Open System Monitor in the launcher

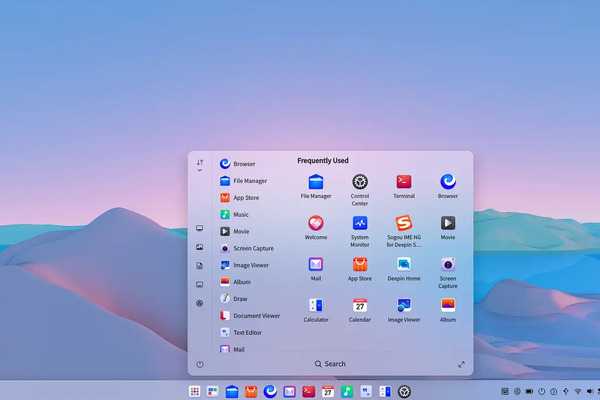(360, 231)
